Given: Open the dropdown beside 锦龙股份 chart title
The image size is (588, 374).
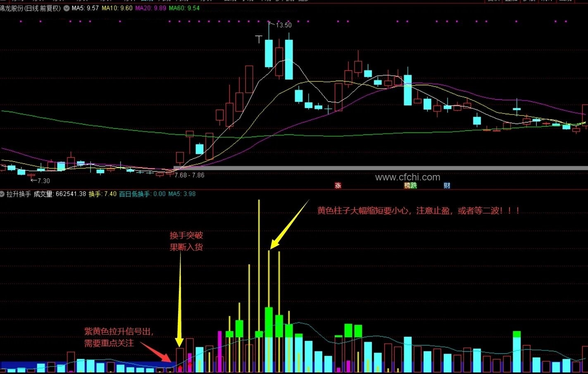Looking at the screenshot, I should click(66, 8).
